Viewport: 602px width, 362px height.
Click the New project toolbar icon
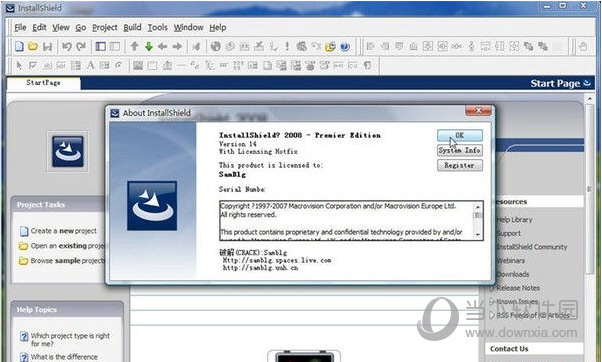pyautogui.click(x=19, y=46)
